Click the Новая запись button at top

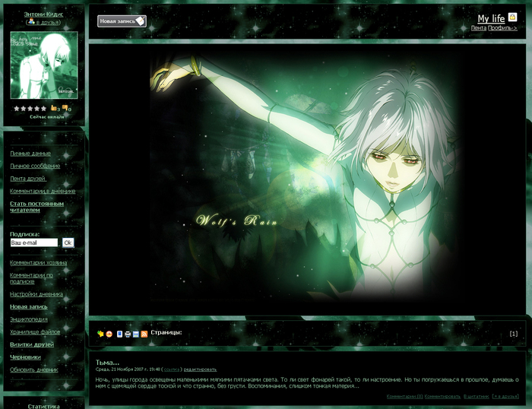point(122,21)
